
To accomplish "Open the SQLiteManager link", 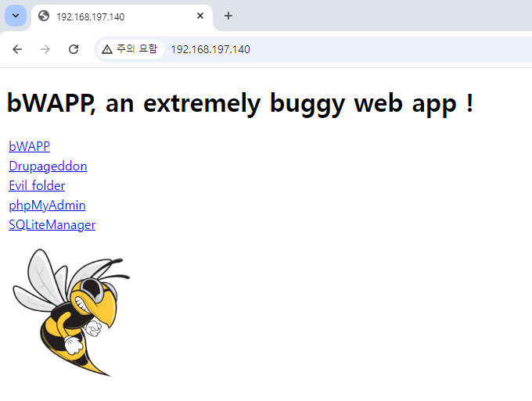I will (x=52, y=225).
